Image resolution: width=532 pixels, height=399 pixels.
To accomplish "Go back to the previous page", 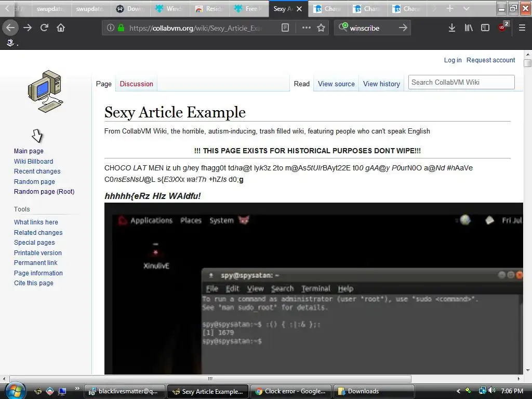I will (x=10, y=28).
